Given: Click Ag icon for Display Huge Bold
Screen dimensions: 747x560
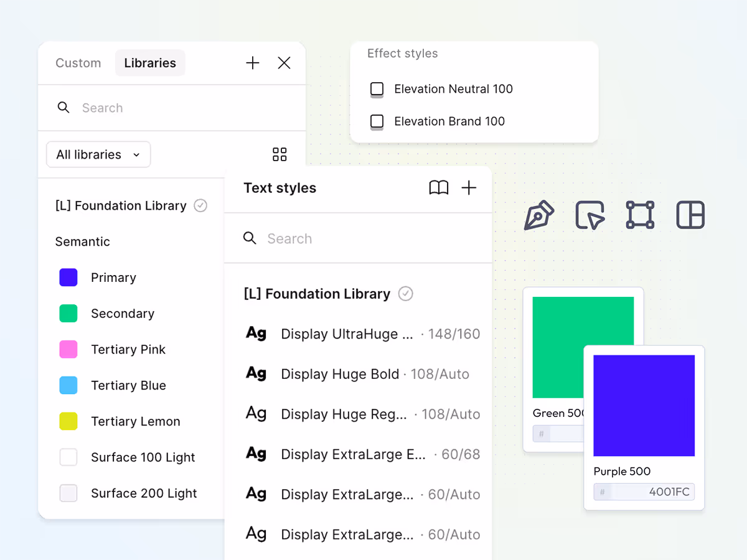Looking at the screenshot, I should tap(256, 373).
